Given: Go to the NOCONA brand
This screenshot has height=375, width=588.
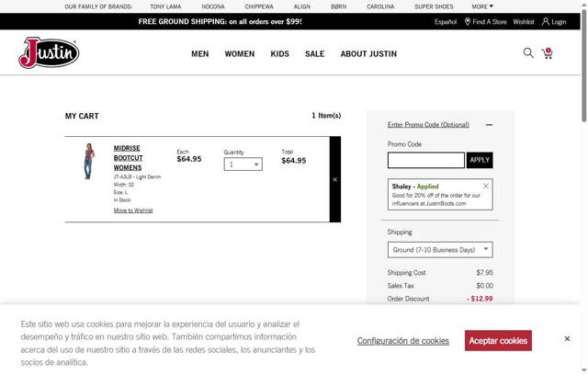Looking at the screenshot, I should [x=213, y=6].
